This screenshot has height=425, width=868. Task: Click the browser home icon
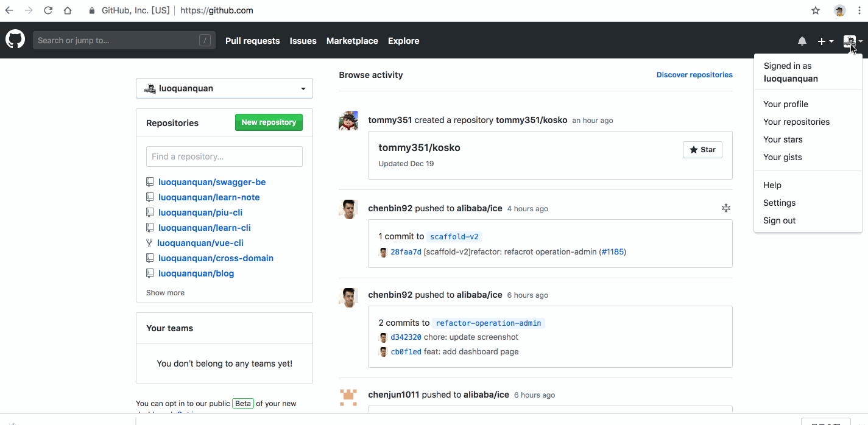(68, 10)
